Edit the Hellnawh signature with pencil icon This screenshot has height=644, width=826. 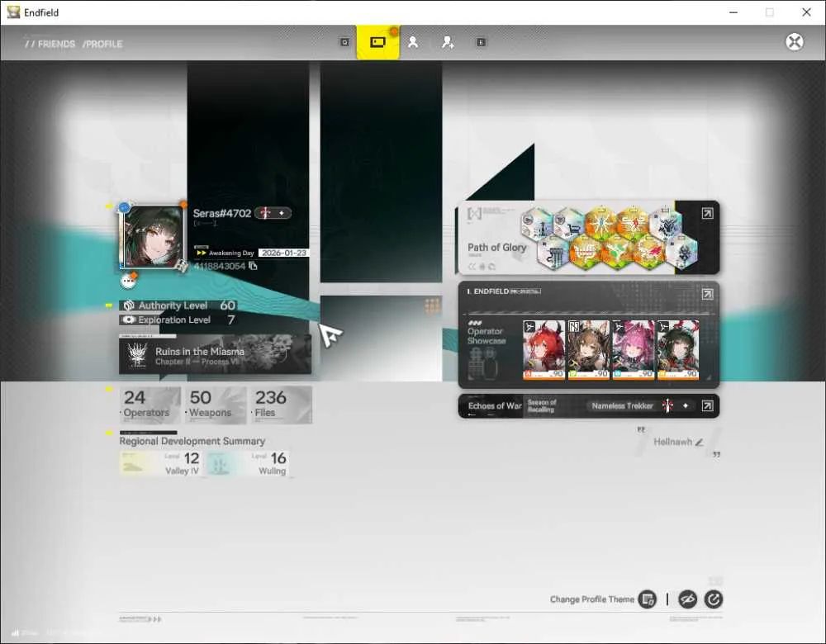click(699, 442)
